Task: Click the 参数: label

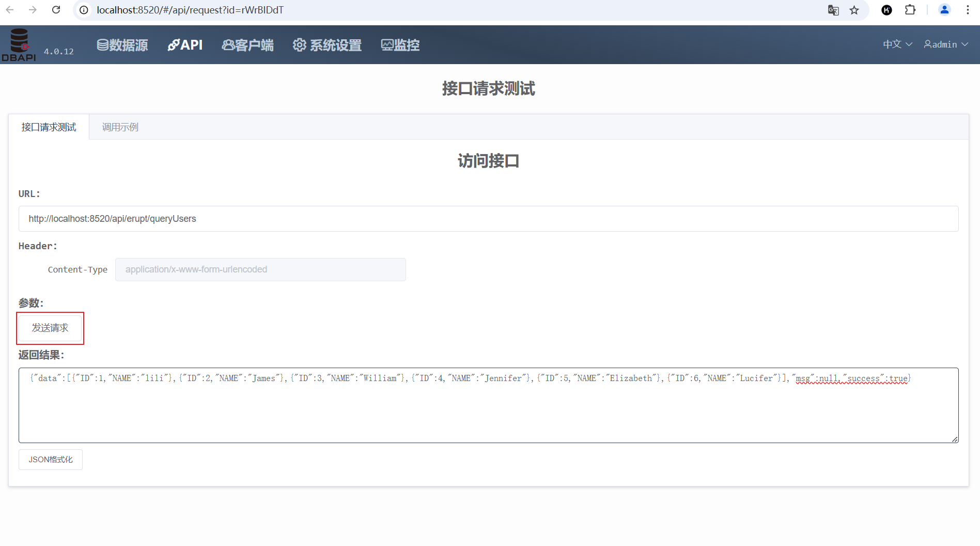Action: tap(31, 303)
